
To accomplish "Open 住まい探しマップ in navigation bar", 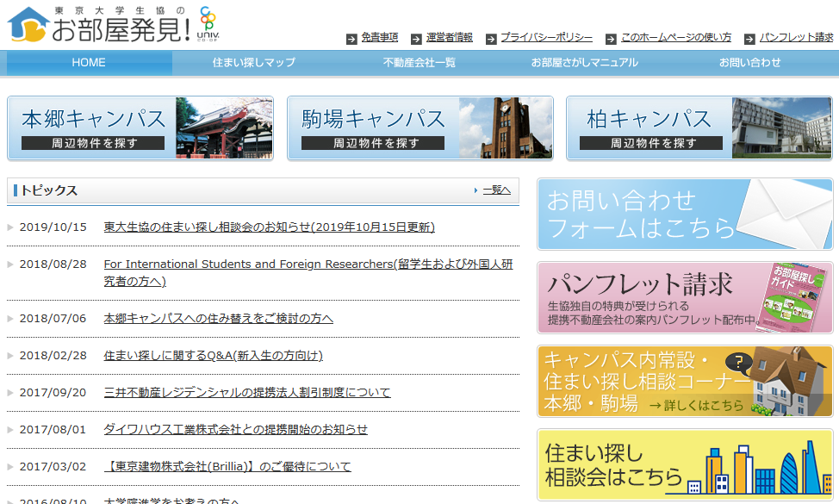I will click(x=253, y=63).
